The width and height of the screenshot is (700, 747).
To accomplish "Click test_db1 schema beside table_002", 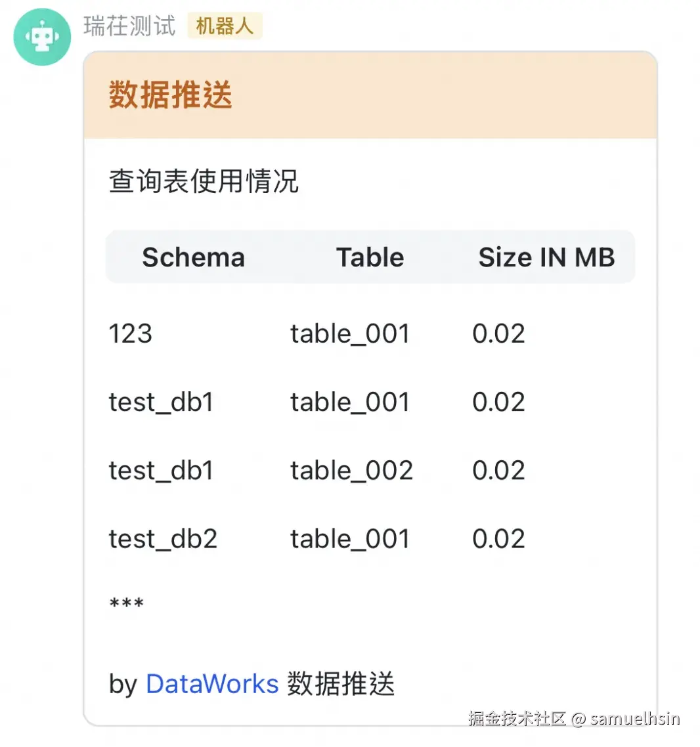I will pyautogui.click(x=161, y=470).
